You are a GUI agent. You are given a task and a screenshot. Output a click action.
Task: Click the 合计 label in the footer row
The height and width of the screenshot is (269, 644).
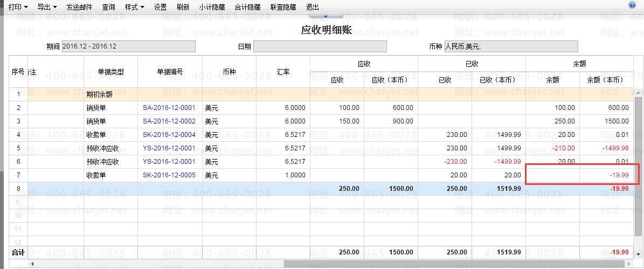18,252
